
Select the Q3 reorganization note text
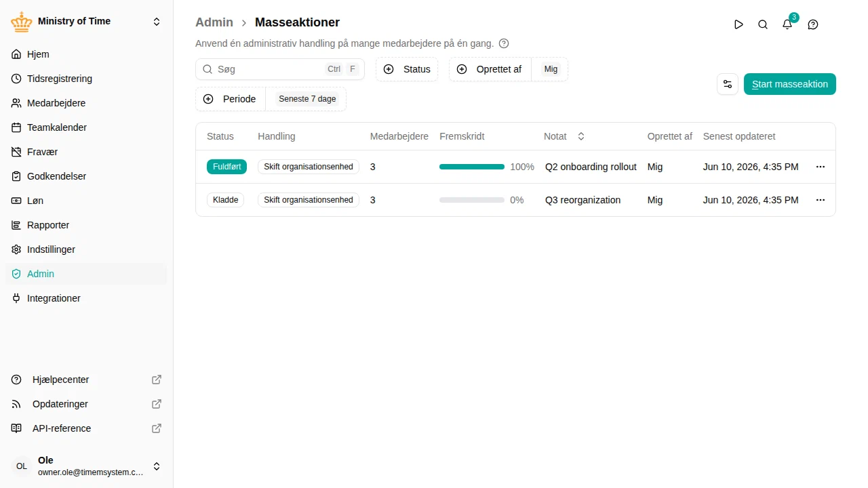(583, 200)
